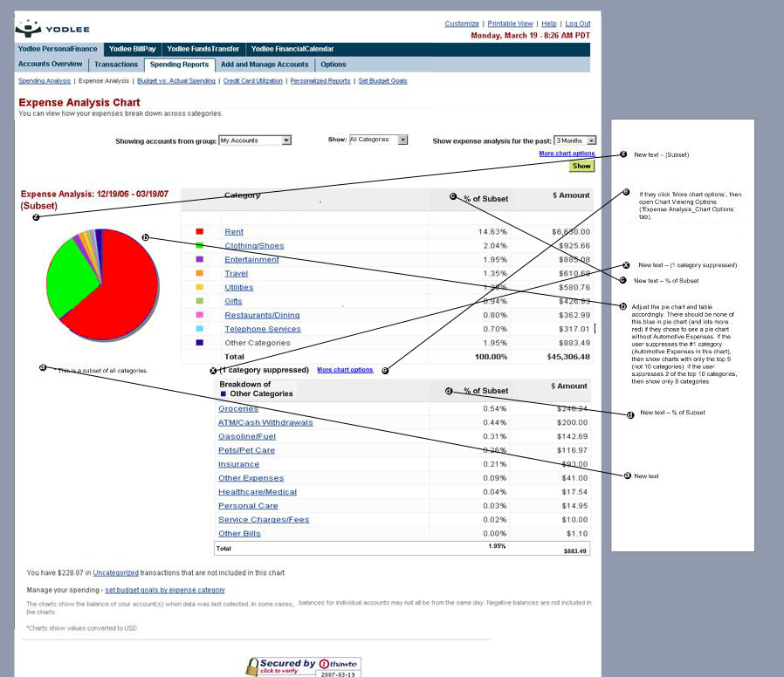This screenshot has height=677, width=784.
Task: Open the Entertainment category link
Action: point(251,260)
